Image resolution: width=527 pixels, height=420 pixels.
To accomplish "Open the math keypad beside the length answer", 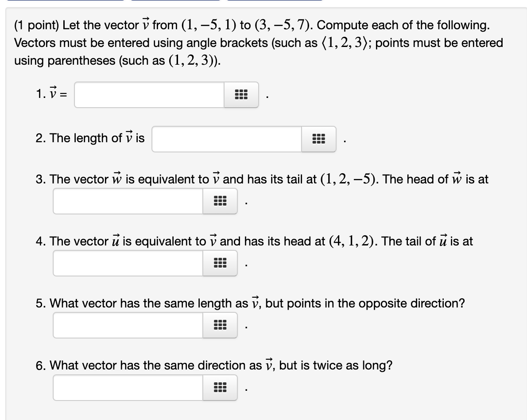I will coord(318,139).
